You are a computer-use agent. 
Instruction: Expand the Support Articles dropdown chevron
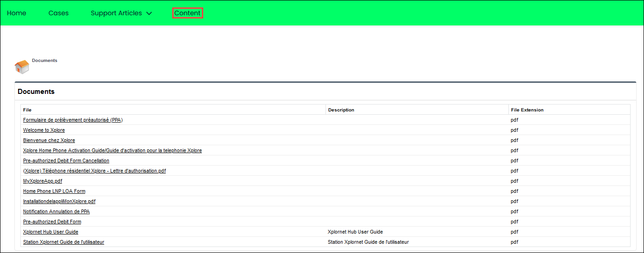click(149, 13)
